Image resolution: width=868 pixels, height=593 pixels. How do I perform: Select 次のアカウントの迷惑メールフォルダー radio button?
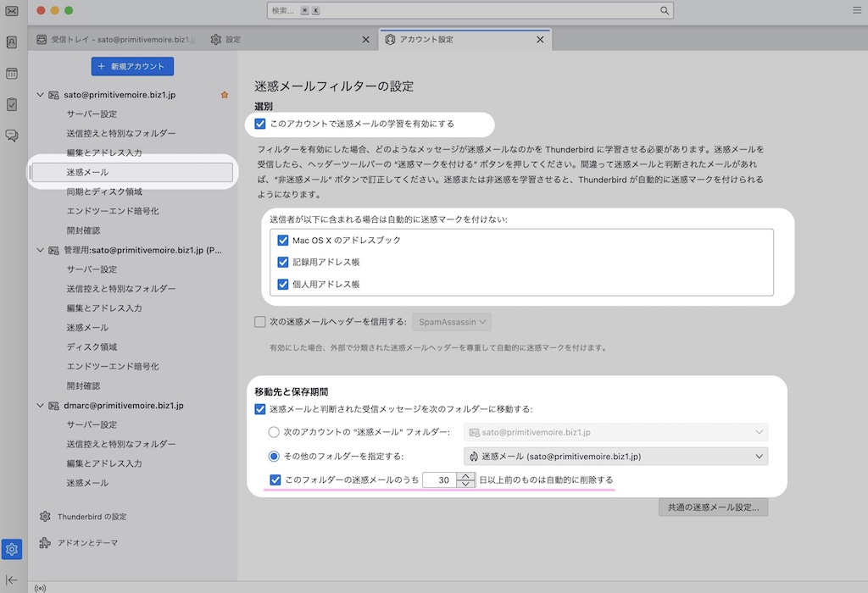click(274, 432)
